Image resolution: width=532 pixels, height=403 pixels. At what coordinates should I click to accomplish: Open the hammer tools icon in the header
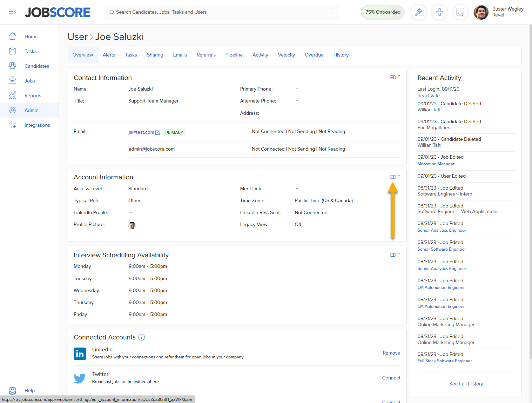(418, 12)
